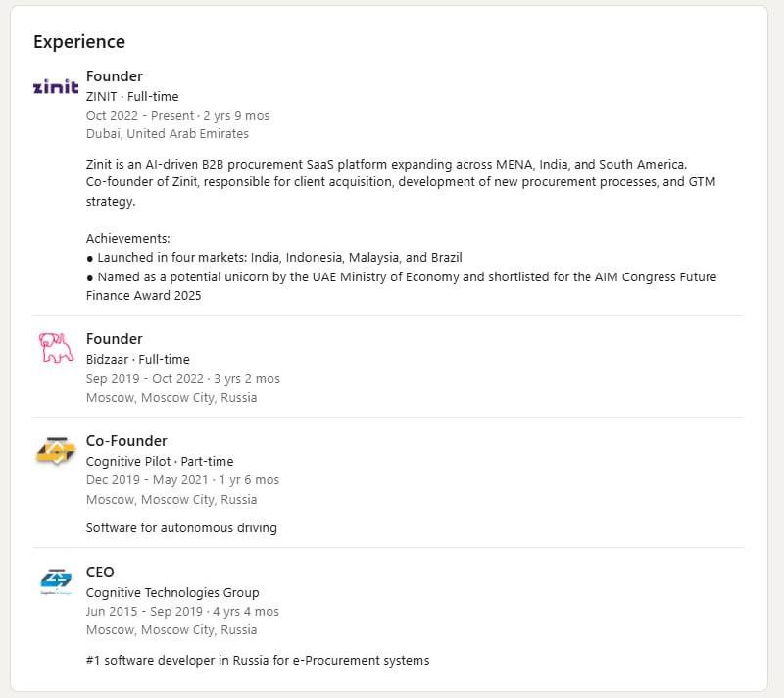The image size is (784, 698).
Task: Click the e-Procurement systems description line
Action: pyautogui.click(x=258, y=660)
